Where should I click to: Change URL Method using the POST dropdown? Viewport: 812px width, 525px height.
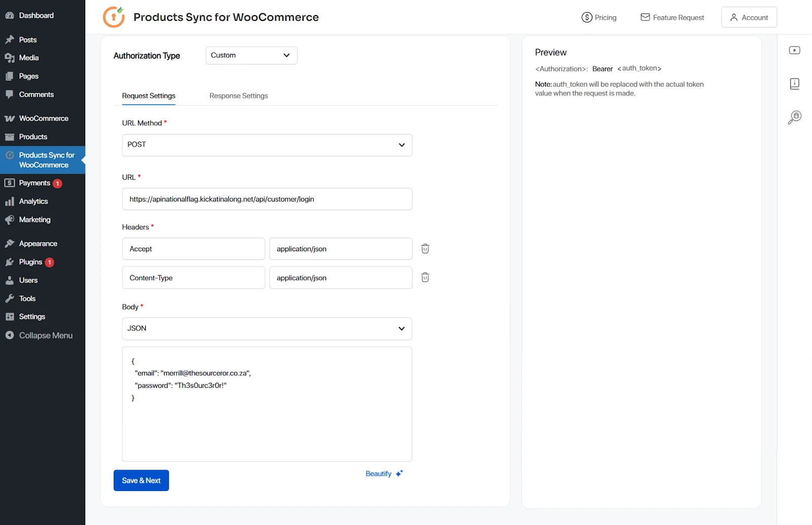point(267,145)
